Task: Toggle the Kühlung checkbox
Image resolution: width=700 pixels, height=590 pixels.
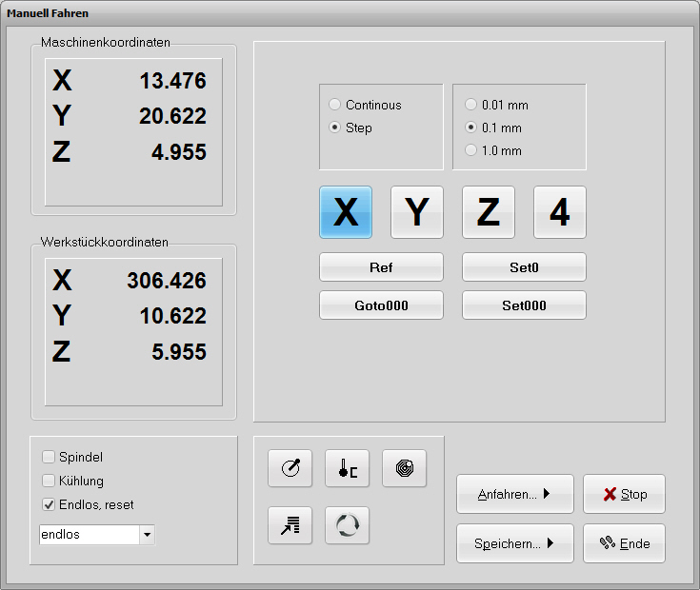Action: (50, 482)
